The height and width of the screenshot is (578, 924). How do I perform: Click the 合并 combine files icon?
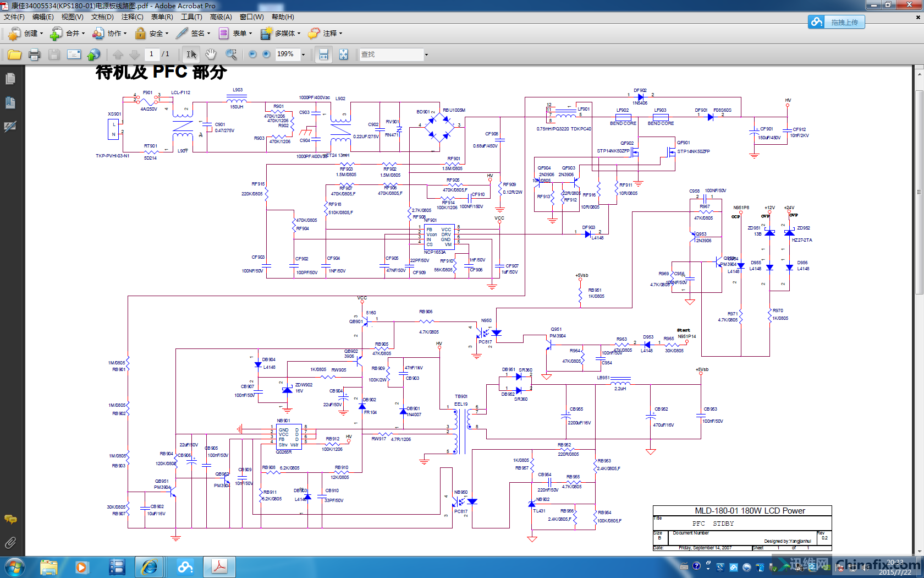pyautogui.click(x=56, y=34)
